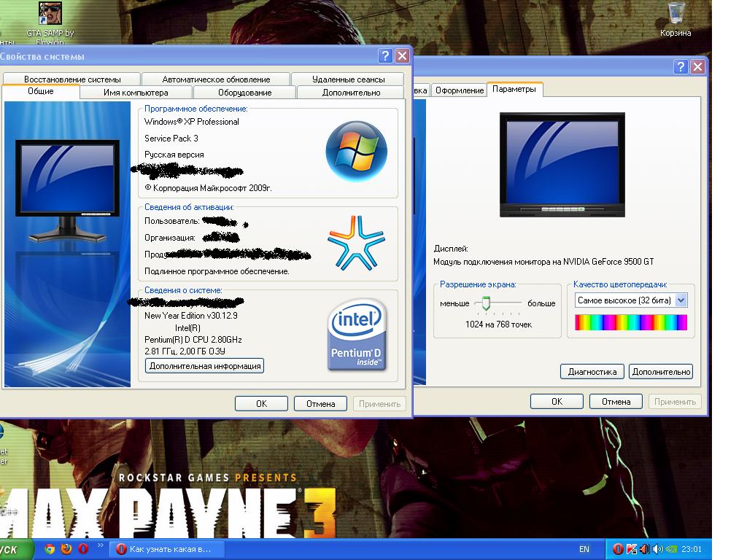Click the © Корпорация Майкрософт 2009г. text

pos(208,188)
